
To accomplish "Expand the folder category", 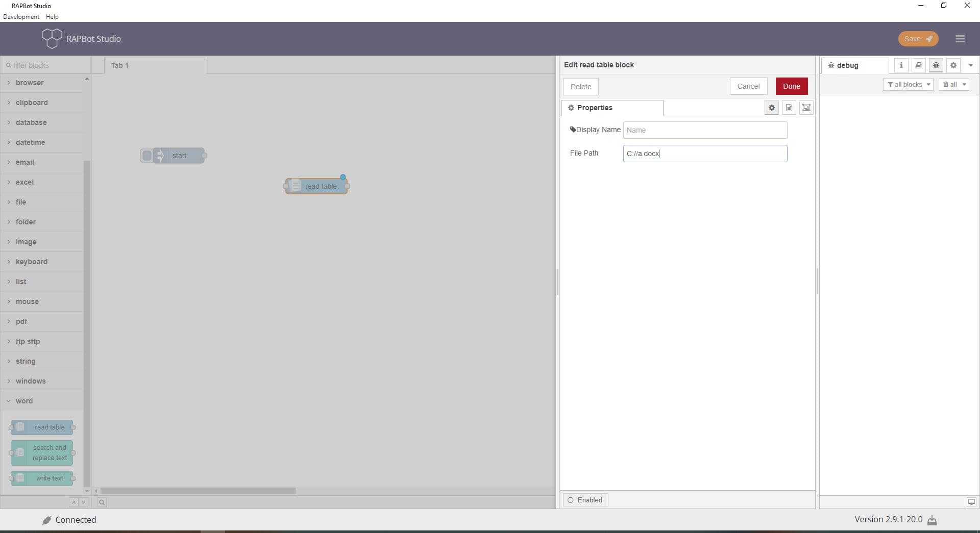I will click(x=41, y=222).
